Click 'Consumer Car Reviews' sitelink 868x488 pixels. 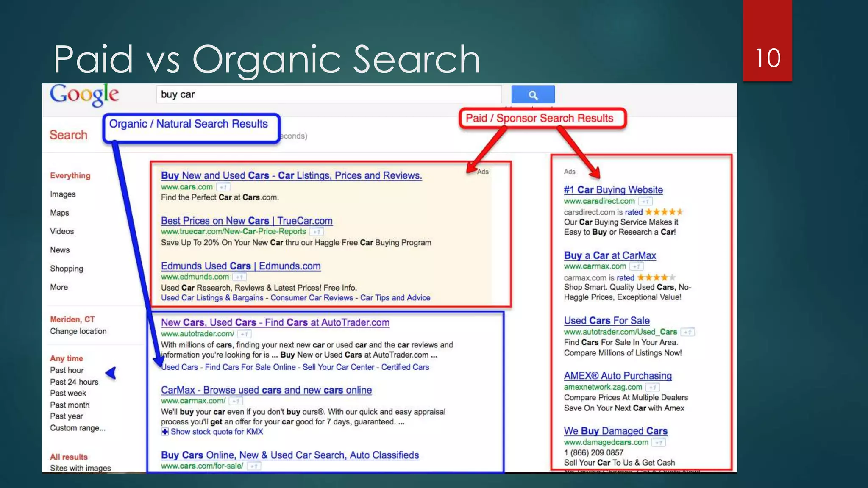(x=312, y=298)
